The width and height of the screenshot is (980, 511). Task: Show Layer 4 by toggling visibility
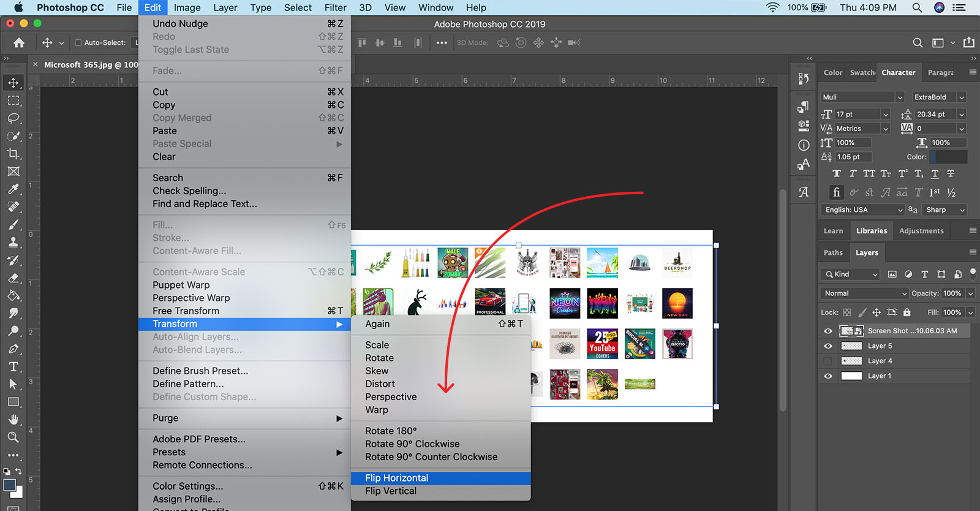[x=828, y=361]
